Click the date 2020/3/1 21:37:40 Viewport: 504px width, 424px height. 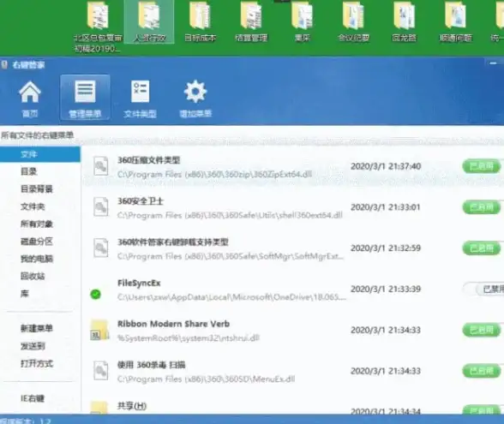386,166
